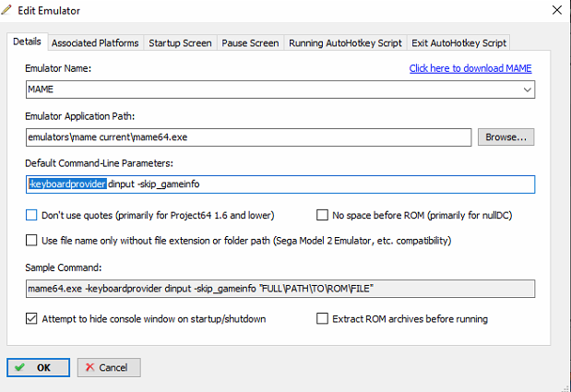Switch to the Details tab
The image size is (571, 392).
(x=27, y=42)
